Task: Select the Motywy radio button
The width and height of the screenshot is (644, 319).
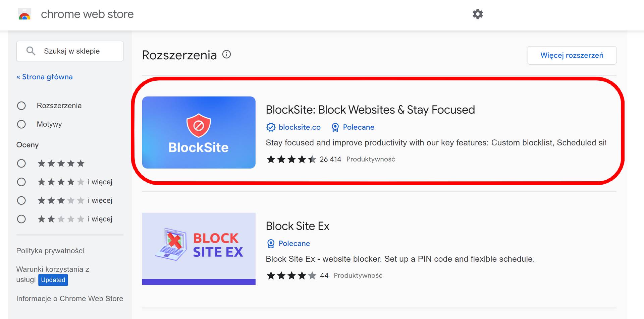Action: point(21,124)
